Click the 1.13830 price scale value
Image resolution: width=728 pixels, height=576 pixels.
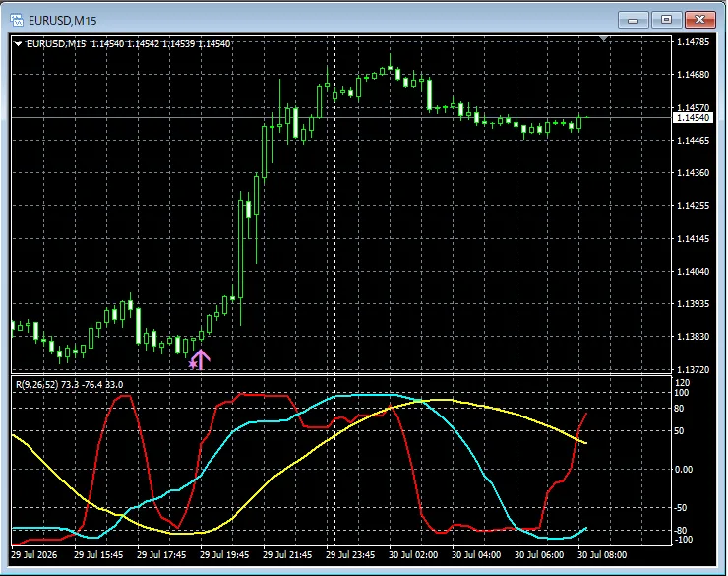[x=694, y=337]
